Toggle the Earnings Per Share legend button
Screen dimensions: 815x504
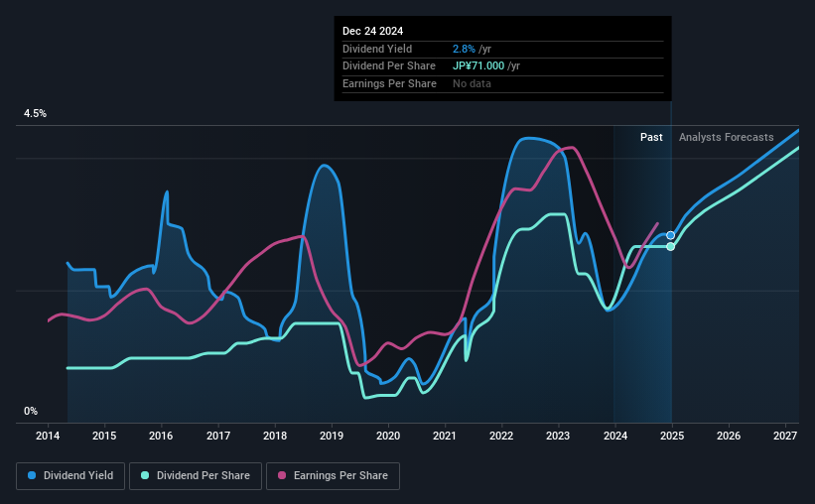[333, 476]
